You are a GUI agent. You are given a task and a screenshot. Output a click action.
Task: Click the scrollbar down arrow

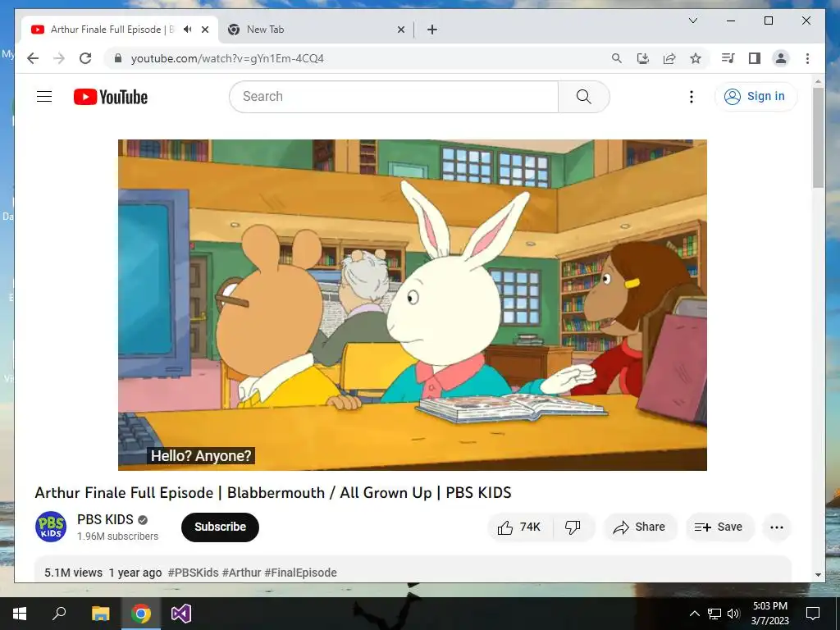818,574
